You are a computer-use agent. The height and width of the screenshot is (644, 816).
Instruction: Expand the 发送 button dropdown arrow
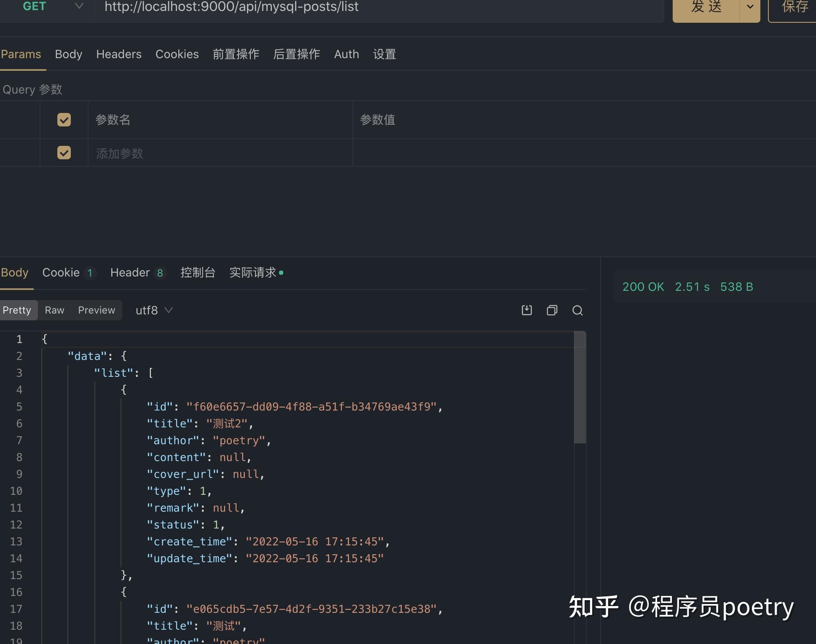750,6
